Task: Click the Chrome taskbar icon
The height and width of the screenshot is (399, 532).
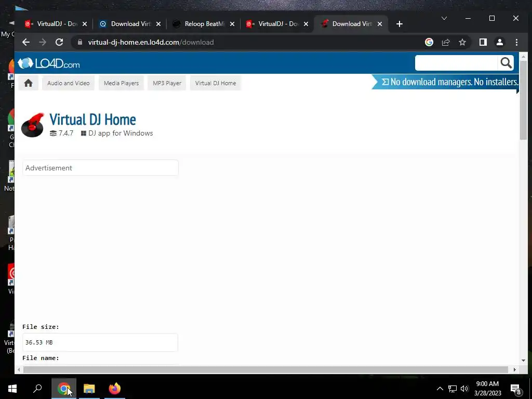Action: tap(64, 389)
